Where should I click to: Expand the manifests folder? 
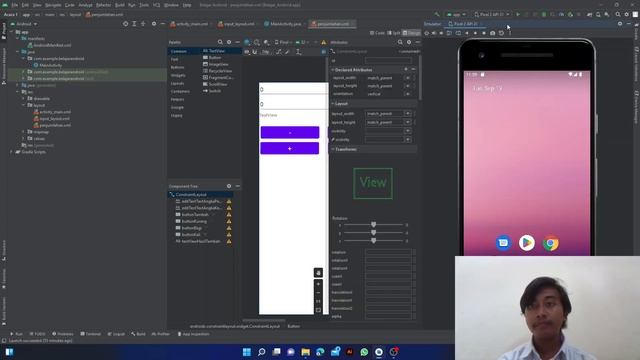(18, 38)
